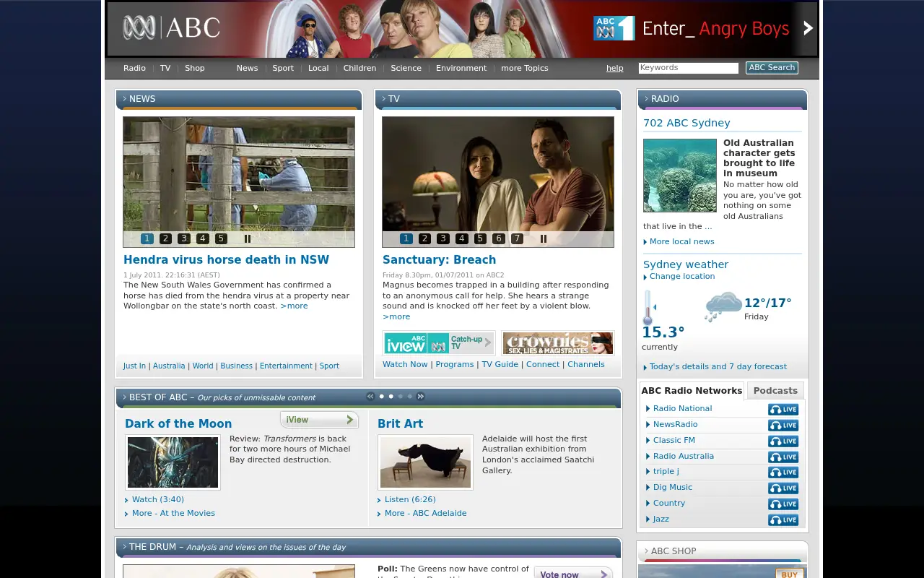The image size is (924, 578).
Task: Expand The Drum section header
Action: [x=368, y=547]
